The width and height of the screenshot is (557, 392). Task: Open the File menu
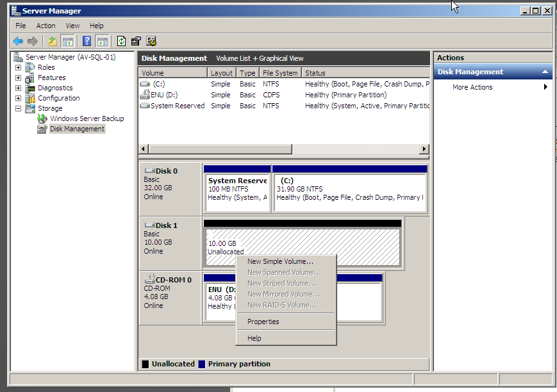click(x=21, y=26)
